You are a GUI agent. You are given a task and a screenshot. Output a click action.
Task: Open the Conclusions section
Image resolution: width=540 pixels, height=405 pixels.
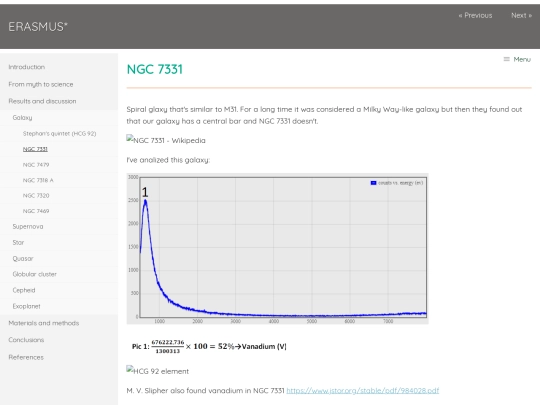click(26, 340)
